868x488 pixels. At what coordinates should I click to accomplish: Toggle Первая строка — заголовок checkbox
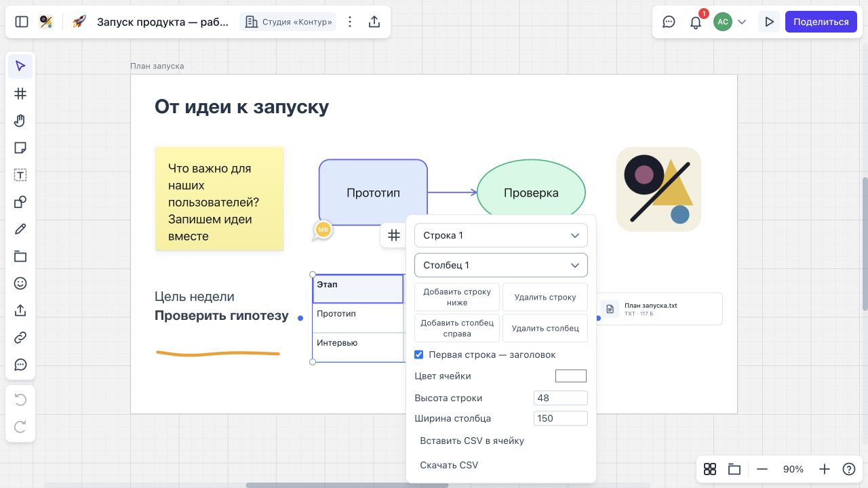point(419,354)
